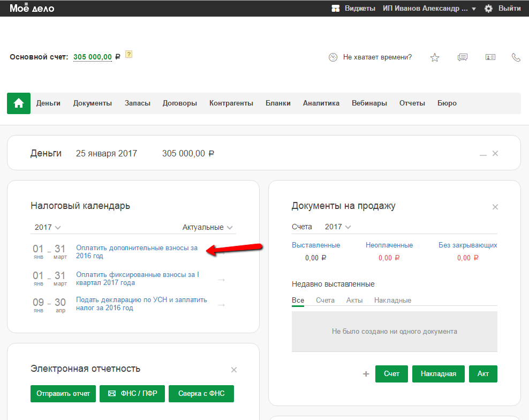The height and width of the screenshot is (420, 529).
Task: Click the Деньги widget title
Action: click(x=46, y=154)
